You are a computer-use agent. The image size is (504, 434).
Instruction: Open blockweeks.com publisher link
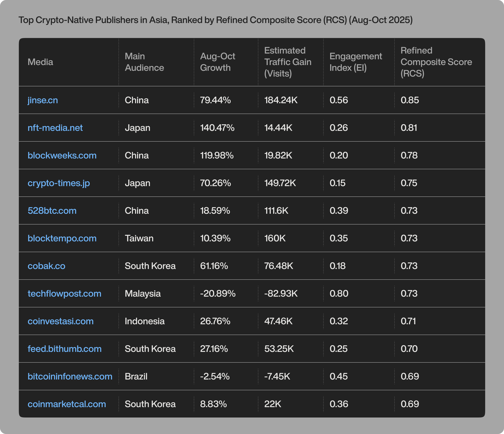(62, 155)
